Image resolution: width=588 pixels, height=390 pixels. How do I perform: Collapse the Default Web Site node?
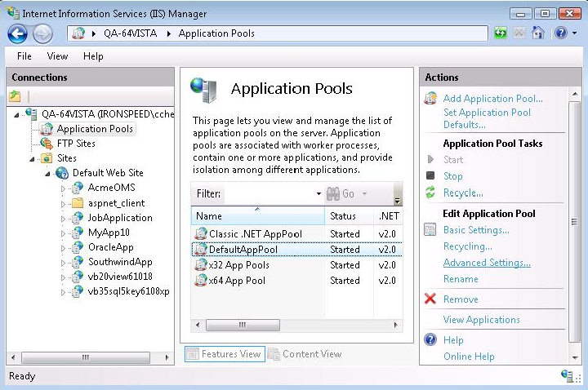click(49, 173)
